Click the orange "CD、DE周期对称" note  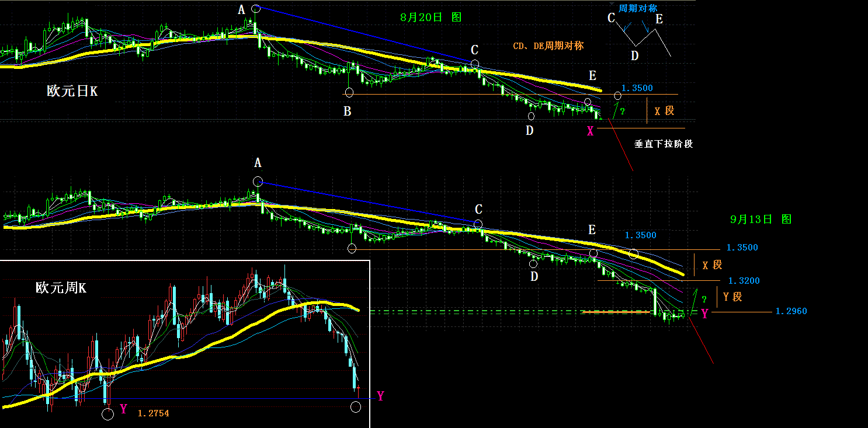548,46
